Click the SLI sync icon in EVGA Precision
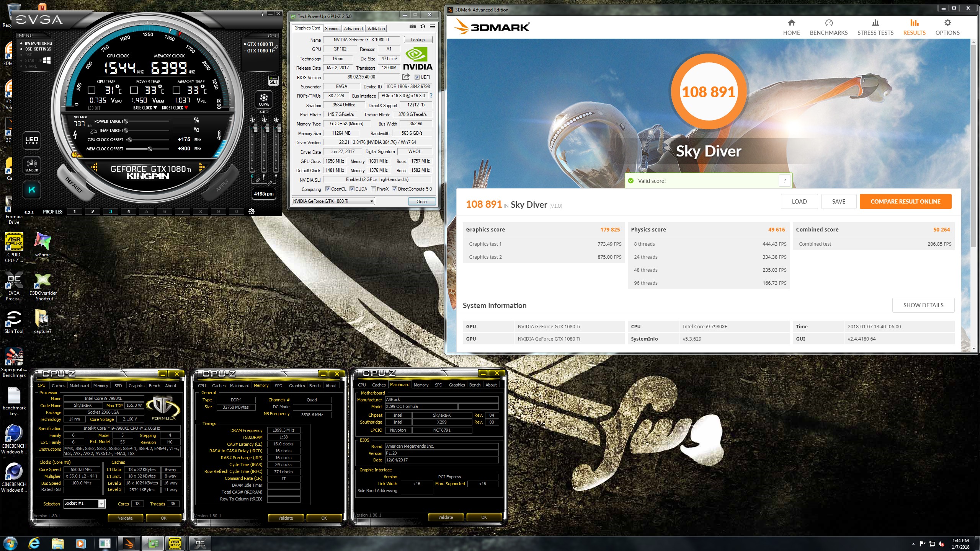The image size is (980, 551). (x=273, y=81)
